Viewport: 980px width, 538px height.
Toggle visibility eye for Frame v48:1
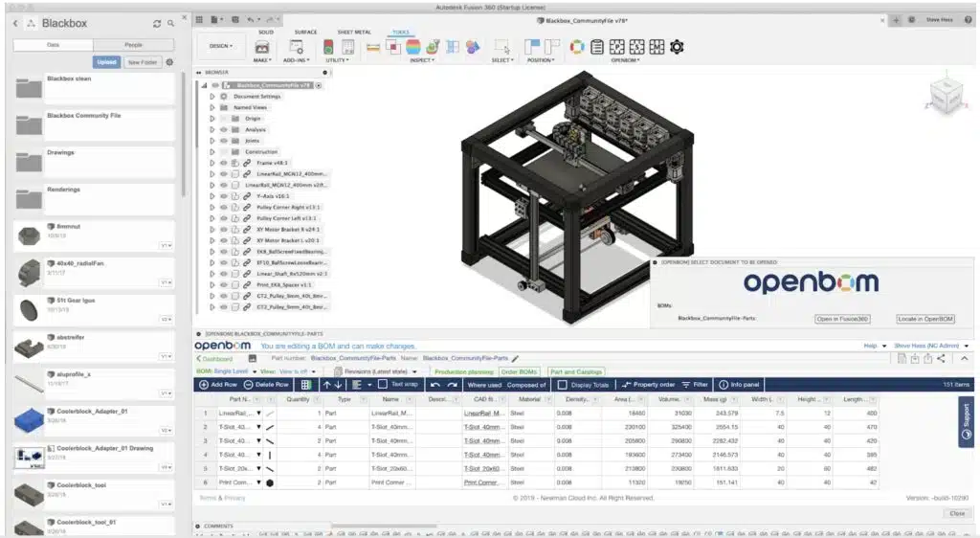(x=223, y=163)
